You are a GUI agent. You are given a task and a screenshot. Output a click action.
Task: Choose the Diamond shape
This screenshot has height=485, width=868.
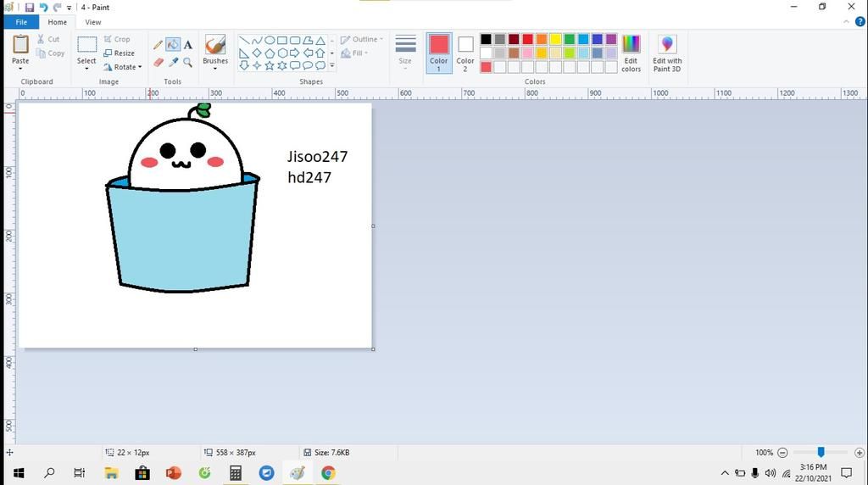(257, 53)
